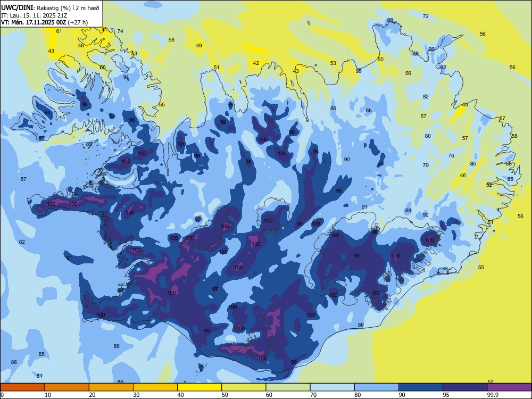The height and width of the screenshot is (399, 532).
Task: Click the humidity value '76' on the map
Action: [451, 156]
